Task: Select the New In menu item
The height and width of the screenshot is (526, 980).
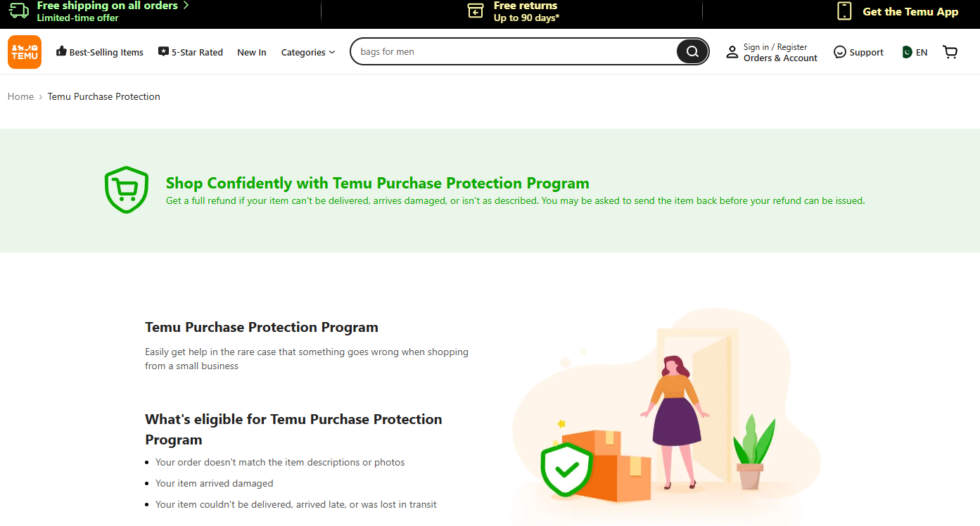Action: coord(252,52)
